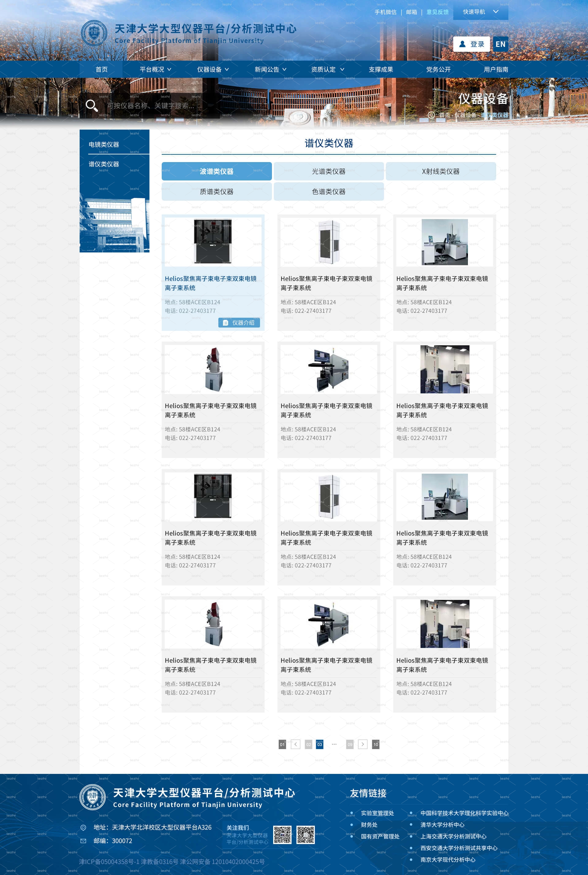Viewport: 588px width, 875px height.
Task: Click the university logo in the header
Action: (94, 33)
